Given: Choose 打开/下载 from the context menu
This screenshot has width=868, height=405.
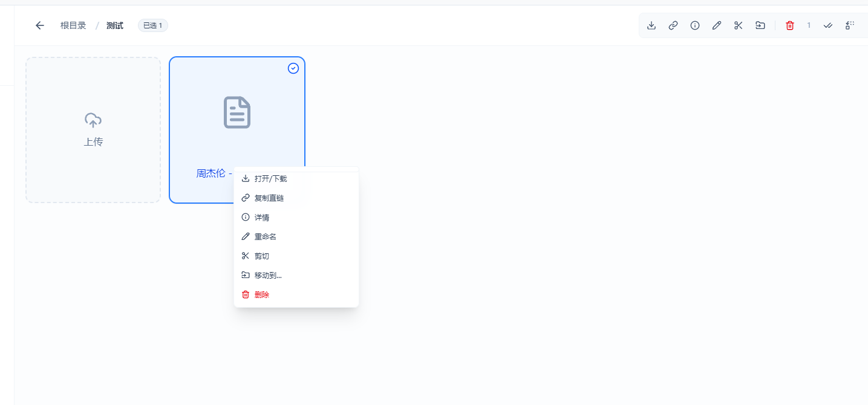Looking at the screenshot, I should click(x=270, y=178).
